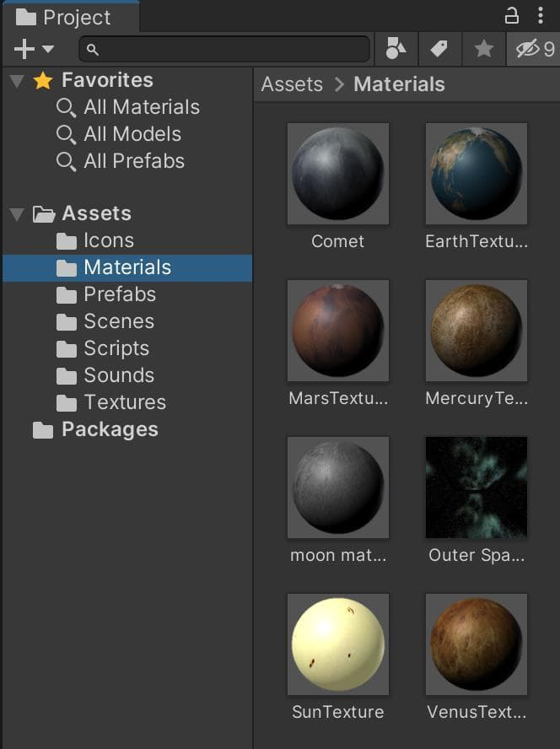Image resolution: width=560 pixels, height=749 pixels.
Task: Open the plus create asset dropdown
Action: 34,49
